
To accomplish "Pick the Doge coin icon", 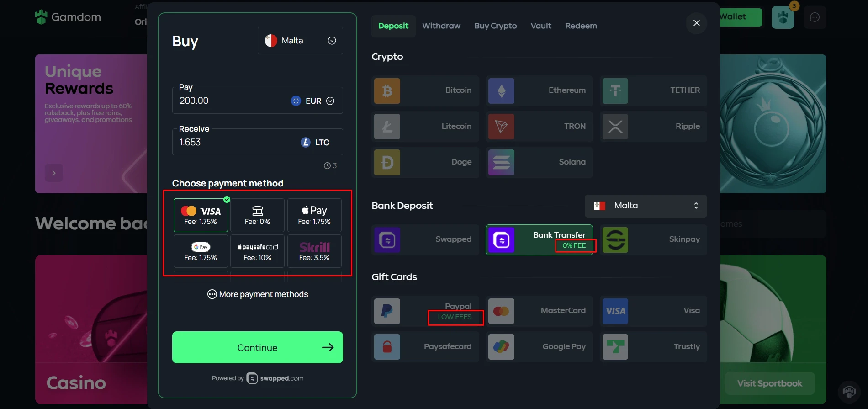I will pos(387,162).
